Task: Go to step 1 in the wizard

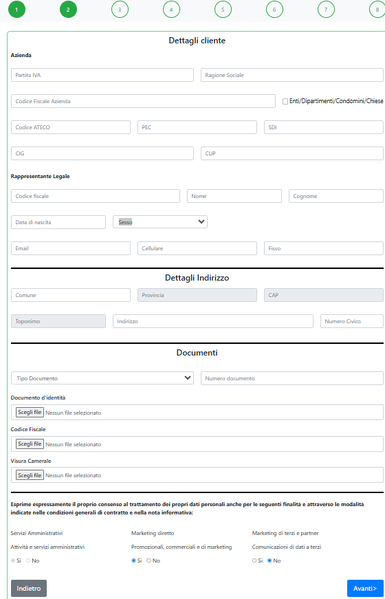Action: (x=16, y=10)
